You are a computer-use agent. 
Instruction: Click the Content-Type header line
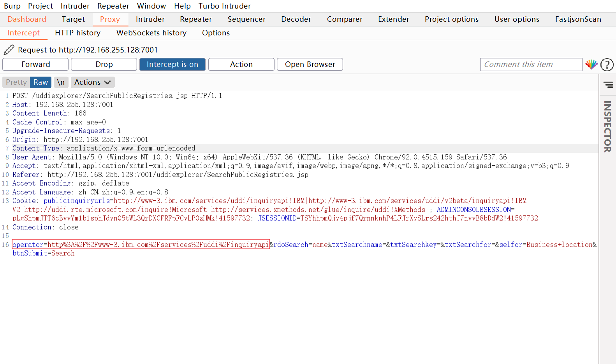(x=104, y=148)
